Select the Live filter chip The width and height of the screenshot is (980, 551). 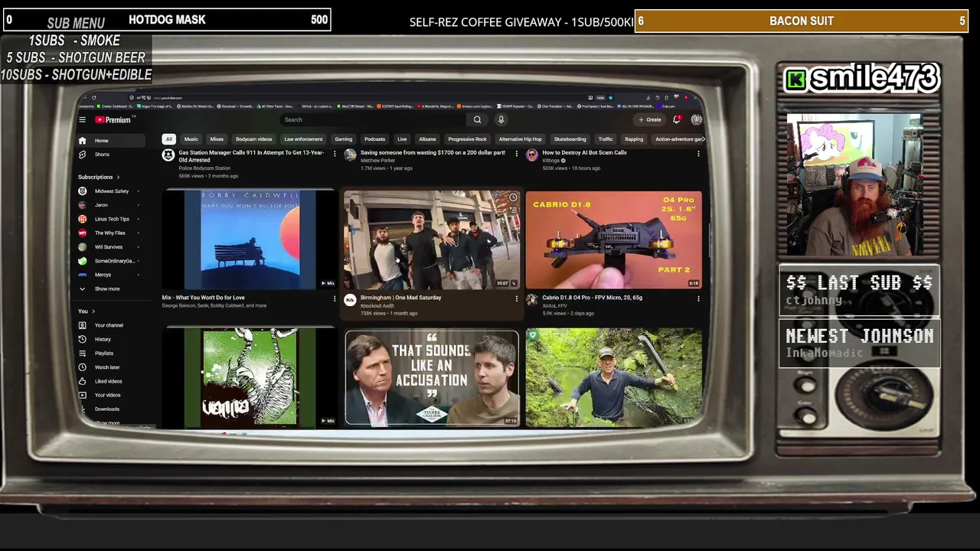(x=402, y=139)
